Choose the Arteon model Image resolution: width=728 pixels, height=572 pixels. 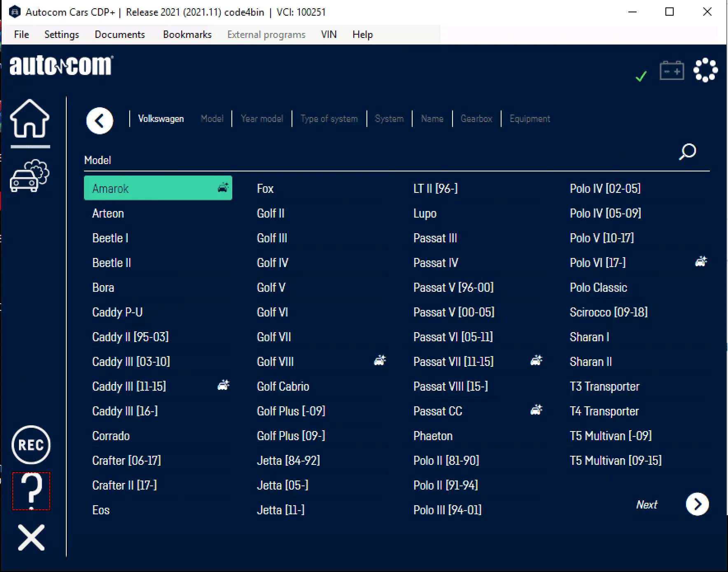pyautogui.click(x=108, y=213)
